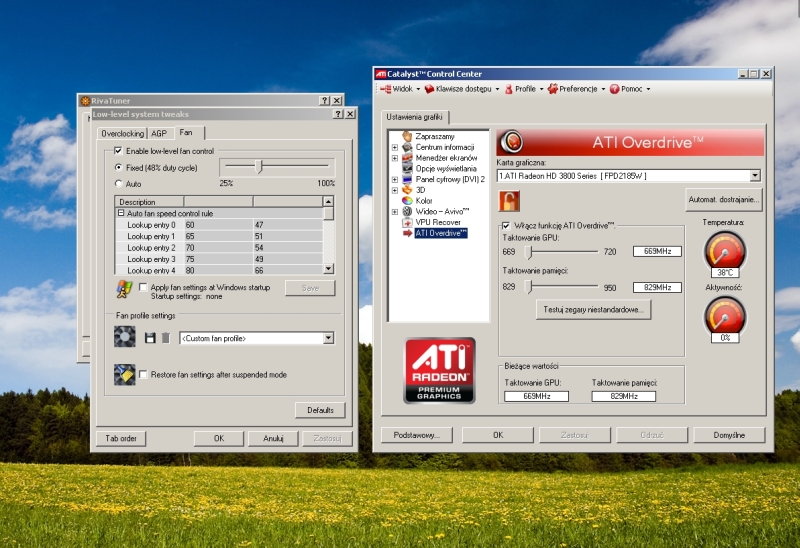Click Automat. dostrajanie button

coord(724,200)
